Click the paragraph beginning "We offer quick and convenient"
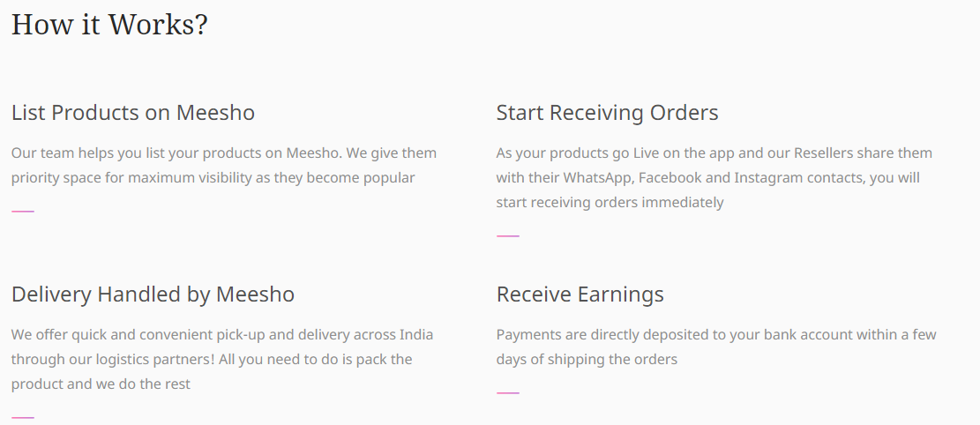This screenshot has width=980, height=425. coord(222,359)
